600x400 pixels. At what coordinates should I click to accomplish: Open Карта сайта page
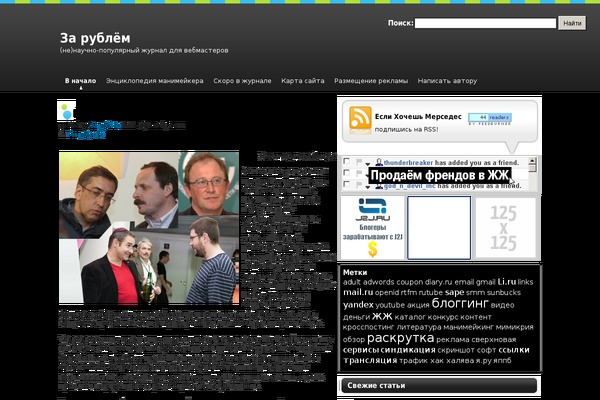(303, 81)
